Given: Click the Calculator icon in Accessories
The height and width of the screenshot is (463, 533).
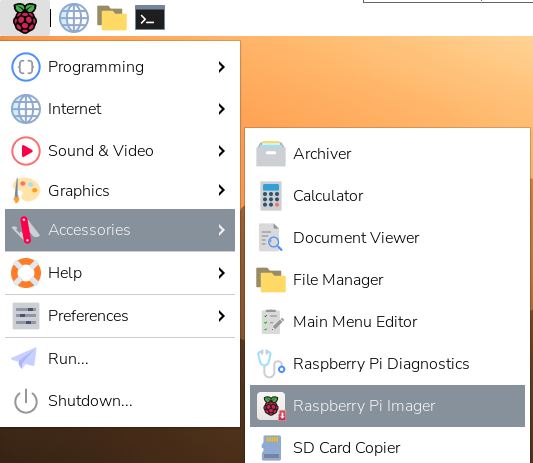Looking at the screenshot, I should click(x=271, y=196).
